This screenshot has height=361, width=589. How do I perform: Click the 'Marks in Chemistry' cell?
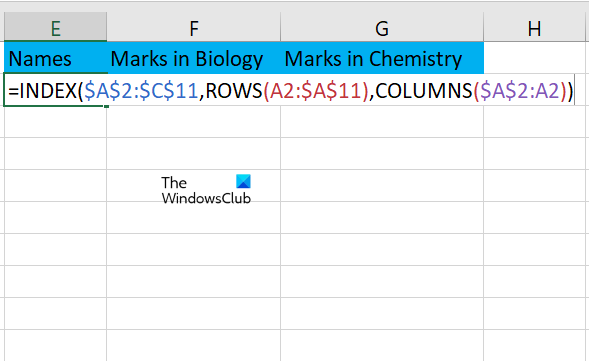point(382,58)
